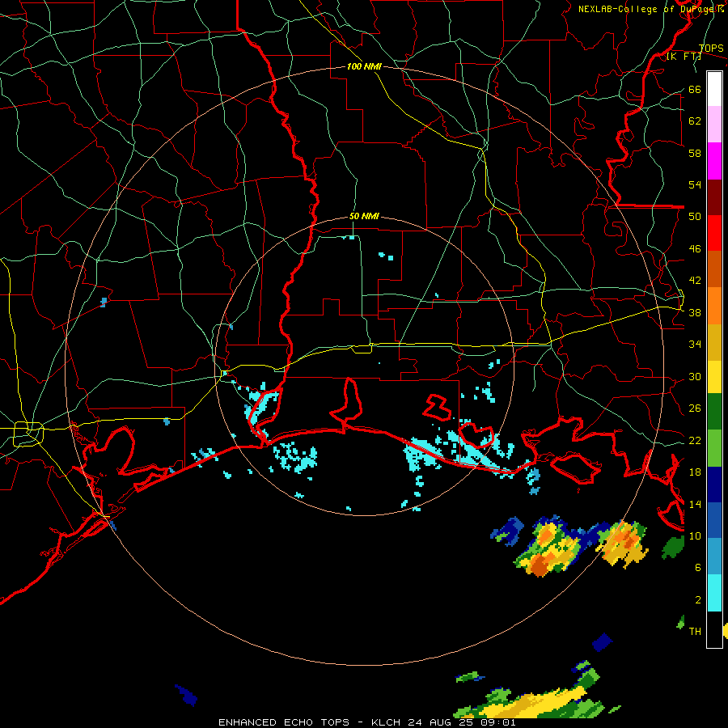Click the '34' legend value
This screenshot has width=728, height=728.
[695, 345]
